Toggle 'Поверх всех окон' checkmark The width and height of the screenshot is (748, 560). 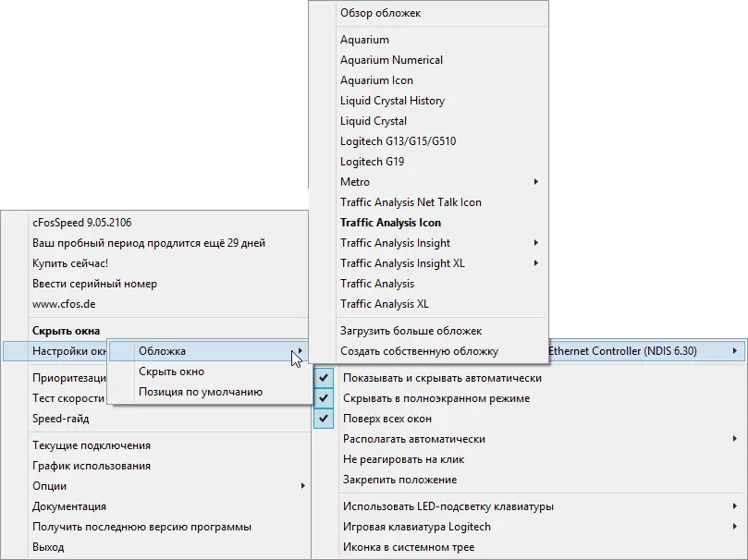324,419
